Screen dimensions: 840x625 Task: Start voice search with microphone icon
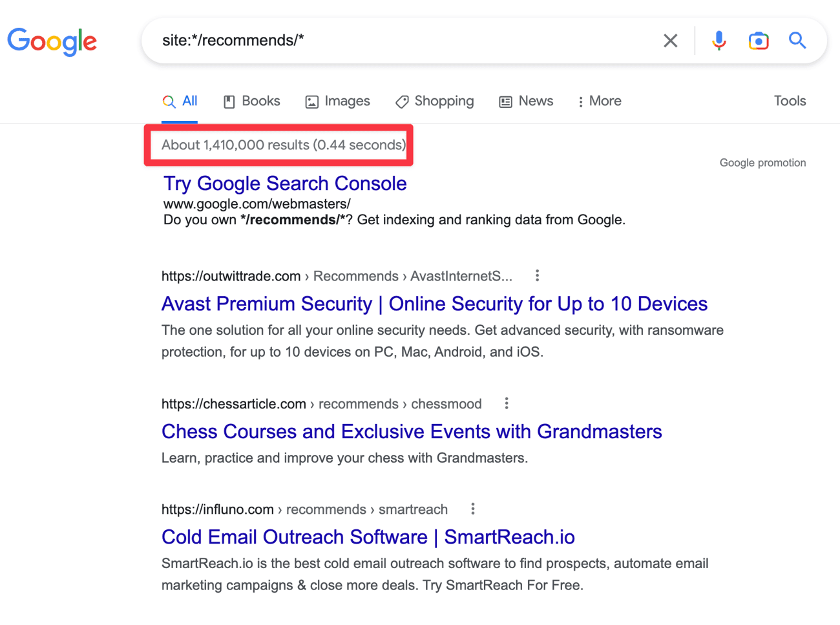click(719, 41)
